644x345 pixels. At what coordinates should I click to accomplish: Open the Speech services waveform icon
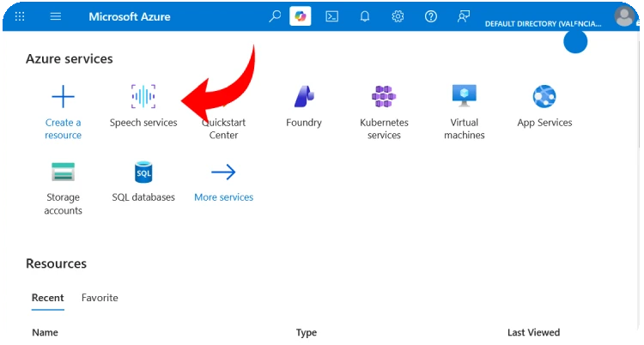[143, 96]
